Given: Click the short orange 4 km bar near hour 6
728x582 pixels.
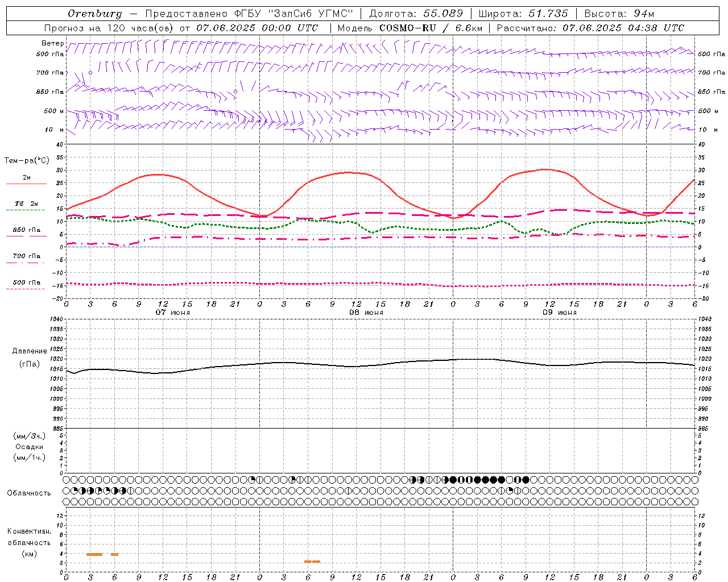Looking at the screenshot, I should [x=114, y=554].
